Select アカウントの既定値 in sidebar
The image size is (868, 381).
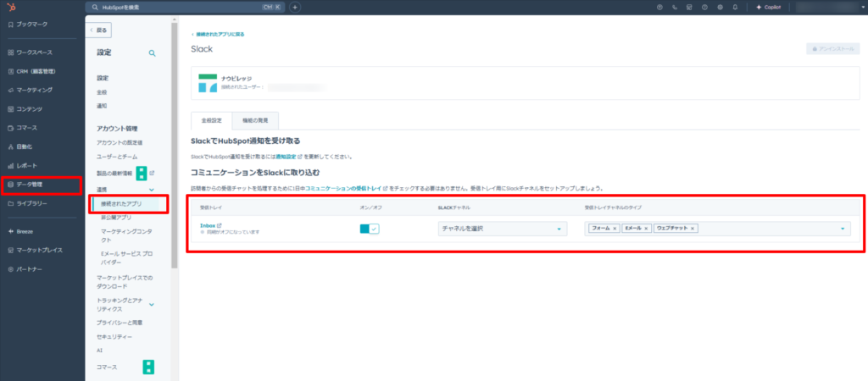click(120, 143)
